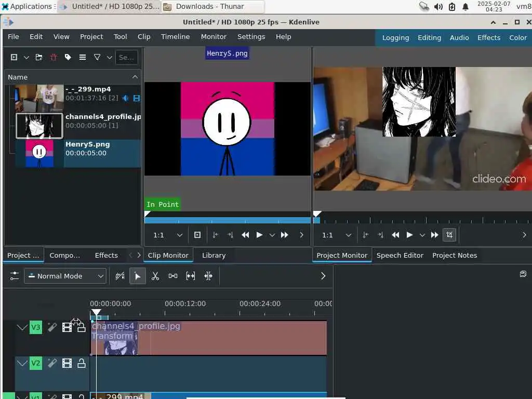Click clip monitor blue zone bar
532x399 pixels.
click(x=228, y=220)
